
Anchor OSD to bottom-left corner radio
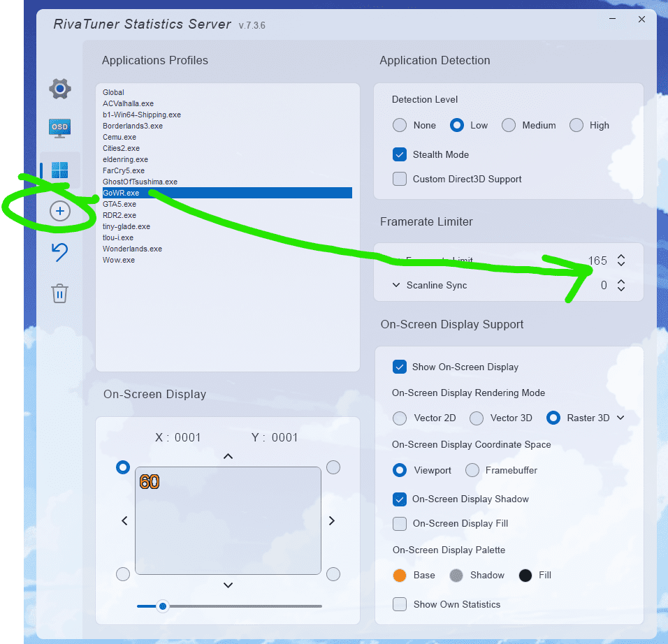click(123, 574)
